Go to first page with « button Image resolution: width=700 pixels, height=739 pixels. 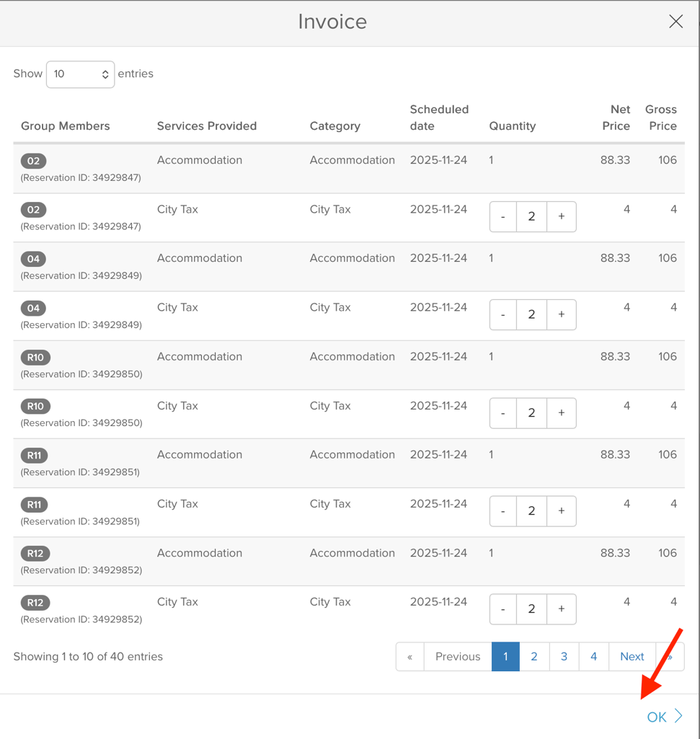pyautogui.click(x=410, y=657)
